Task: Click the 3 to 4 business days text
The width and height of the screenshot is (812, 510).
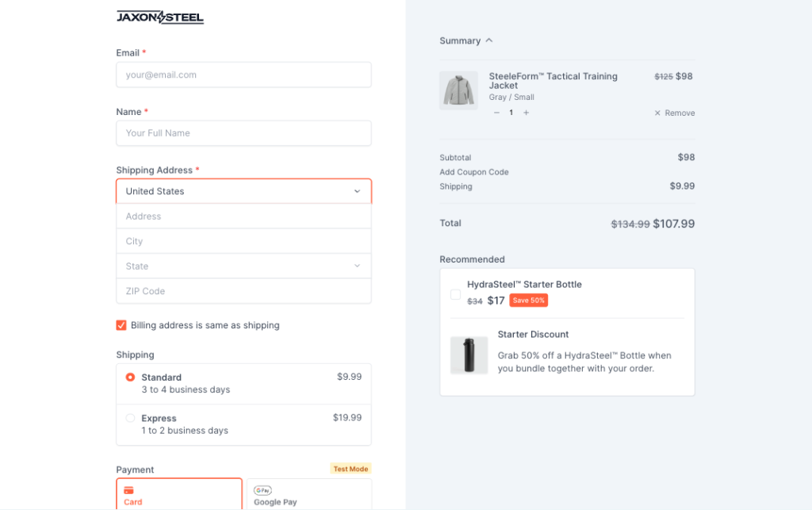Action: point(186,389)
